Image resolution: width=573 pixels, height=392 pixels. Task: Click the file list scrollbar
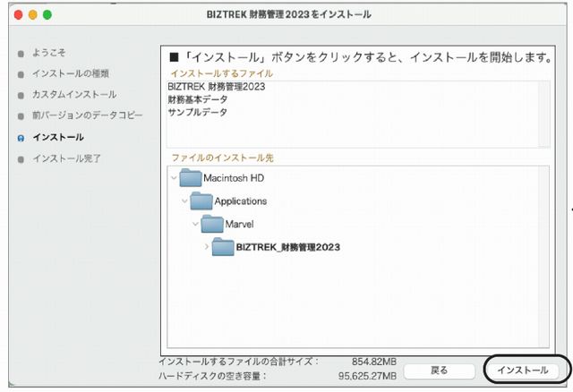(544, 114)
